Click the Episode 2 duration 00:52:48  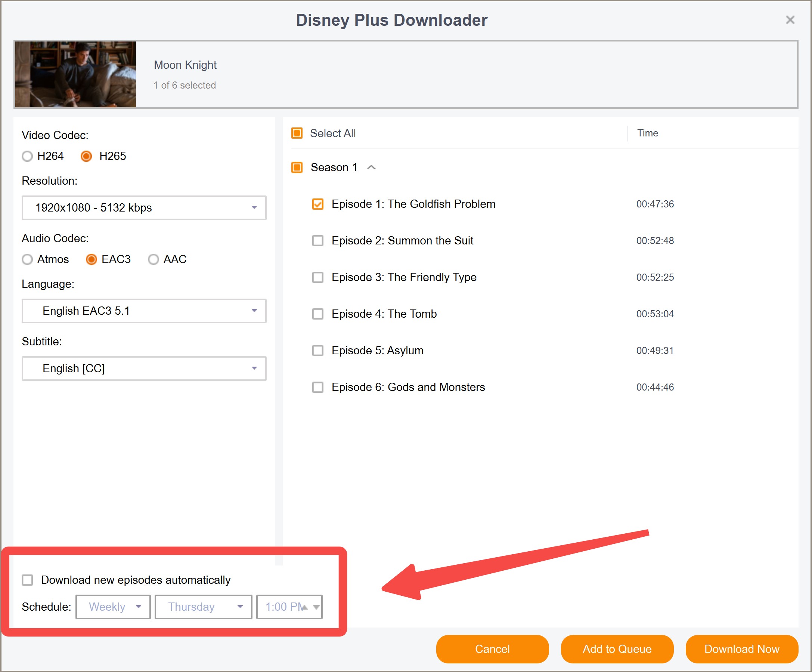655,241
